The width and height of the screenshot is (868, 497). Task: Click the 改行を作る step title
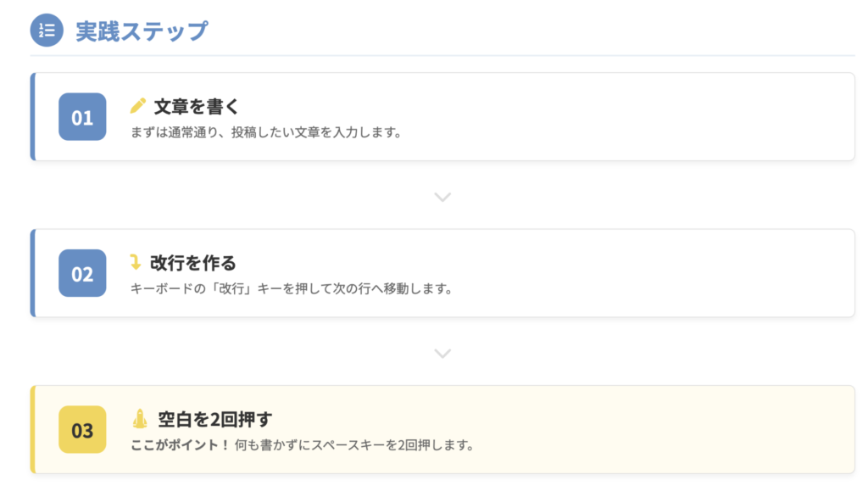[193, 263]
